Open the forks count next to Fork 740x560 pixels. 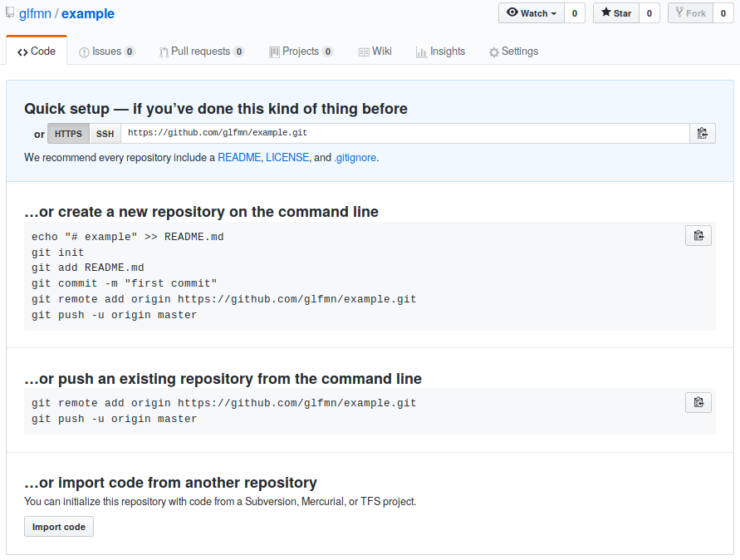pos(723,13)
